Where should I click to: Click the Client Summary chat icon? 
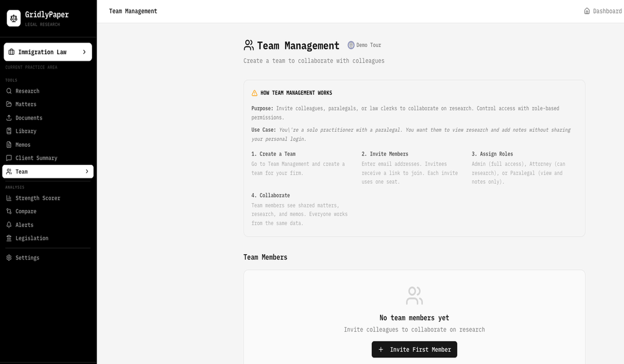[9, 158]
